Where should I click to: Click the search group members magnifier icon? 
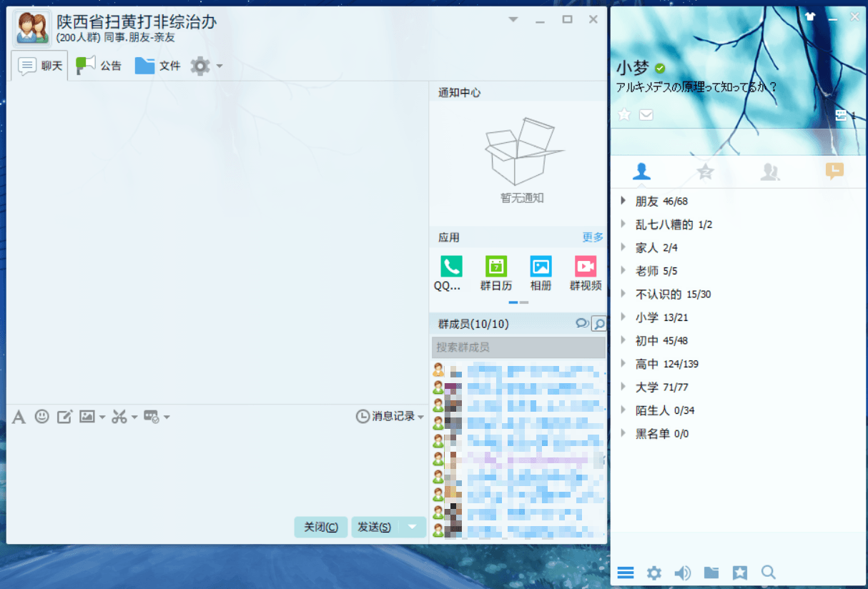click(x=598, y=325)
